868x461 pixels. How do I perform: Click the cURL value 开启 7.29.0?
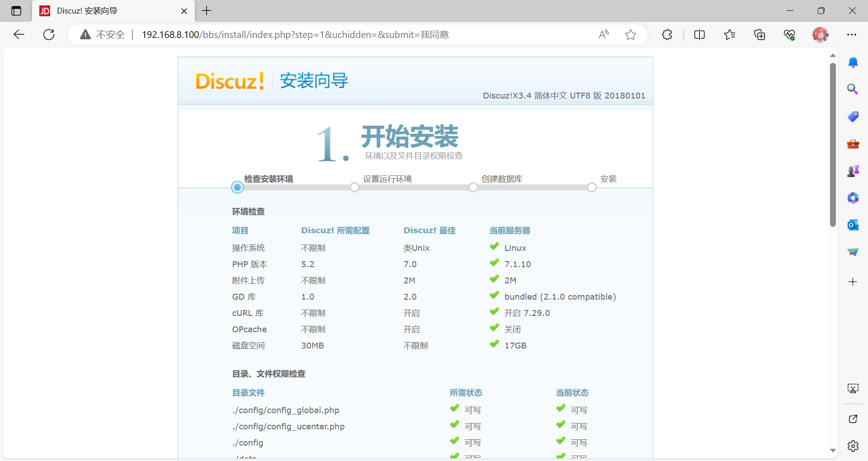tap(527, 313)
